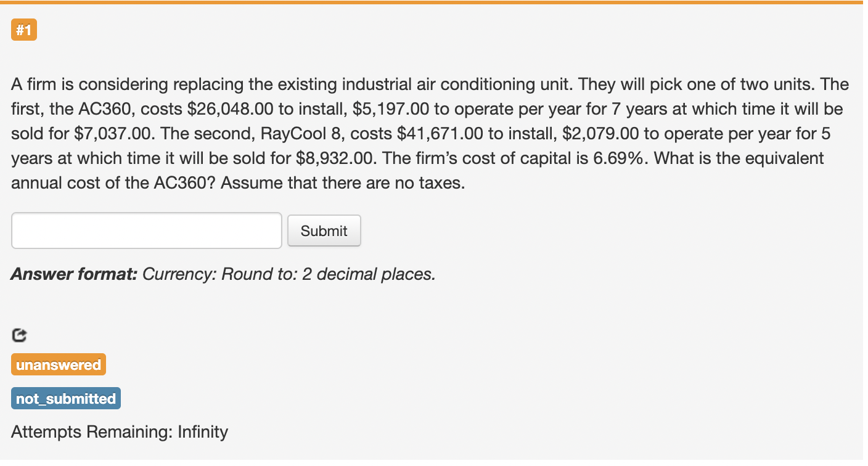Click the Answer format label
The height and width of the screenshot is (466, 868).
pyautogui.click(x=74, y=274)
